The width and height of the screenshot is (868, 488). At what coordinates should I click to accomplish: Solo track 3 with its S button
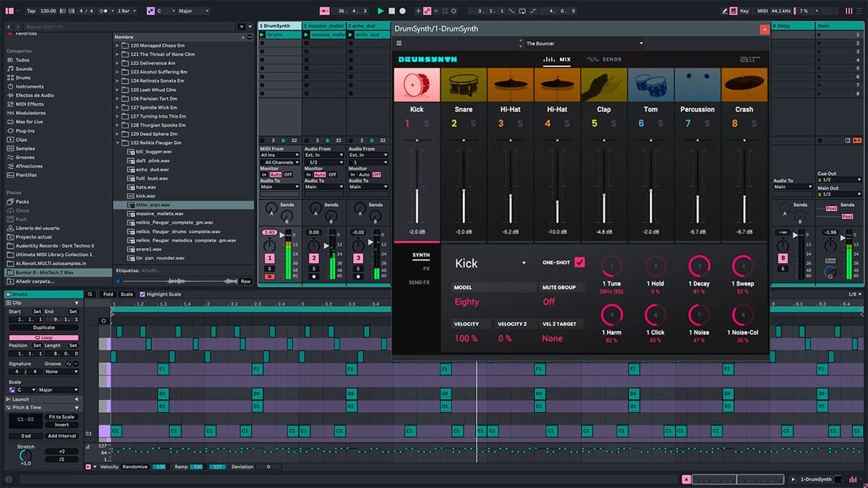[358, 269]
